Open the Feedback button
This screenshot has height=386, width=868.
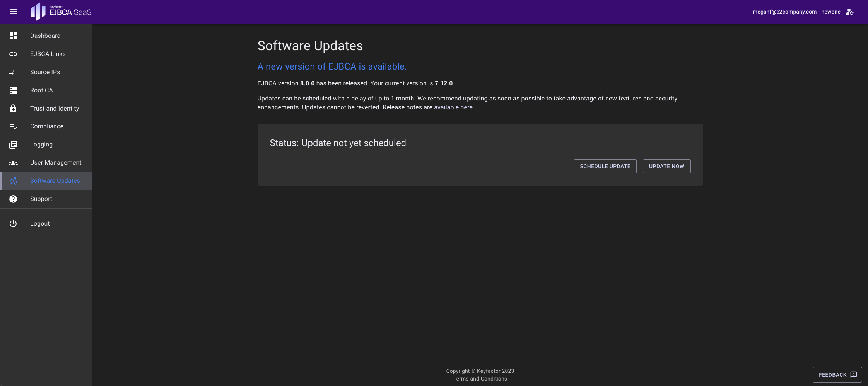coord(837,375)
